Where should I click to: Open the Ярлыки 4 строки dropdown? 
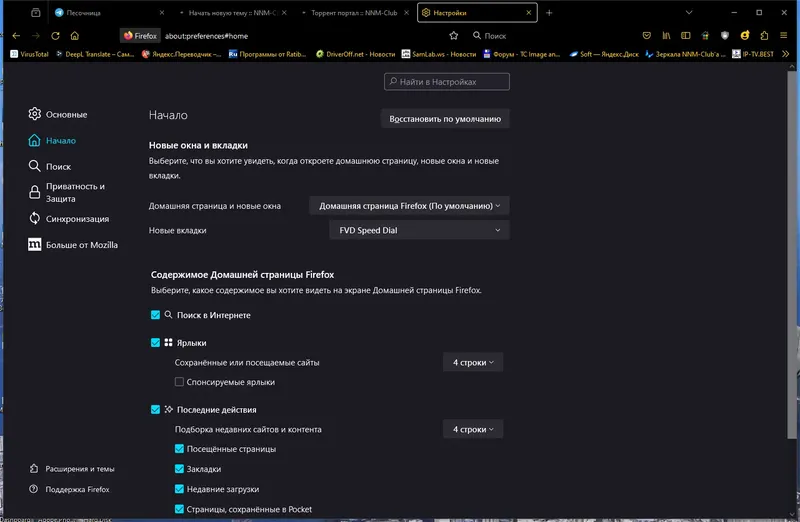click(x=473, y=362)
